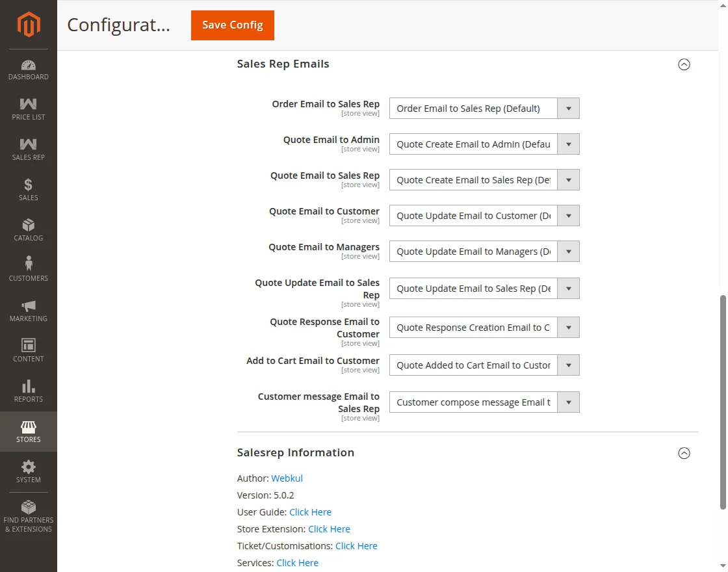Click the Save Config button
This screenshot has width=728, height=572.
[x=233, y=25]
